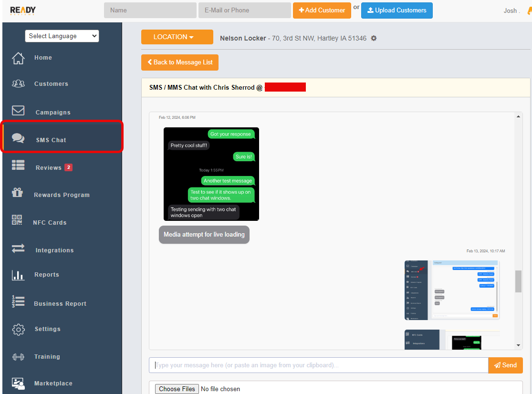
Task: Open the Select Language dropdown
Action: tap(62, 36)
